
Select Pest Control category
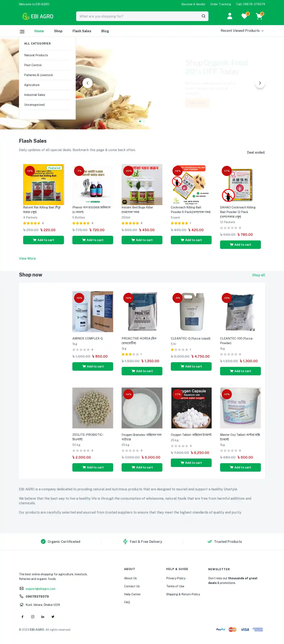pos(33,65)
